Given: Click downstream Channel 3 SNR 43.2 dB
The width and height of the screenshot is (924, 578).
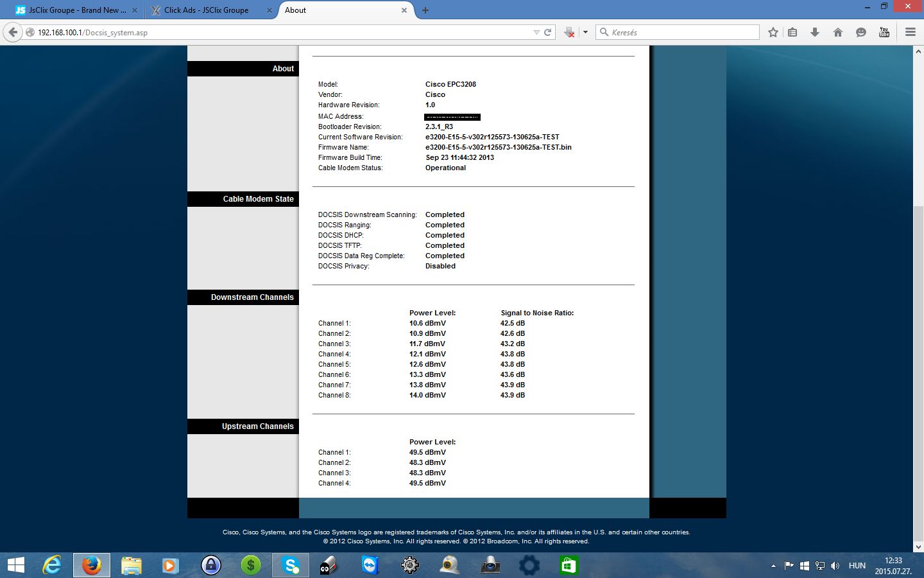Looking at the screenshot, I should (513, 344).
